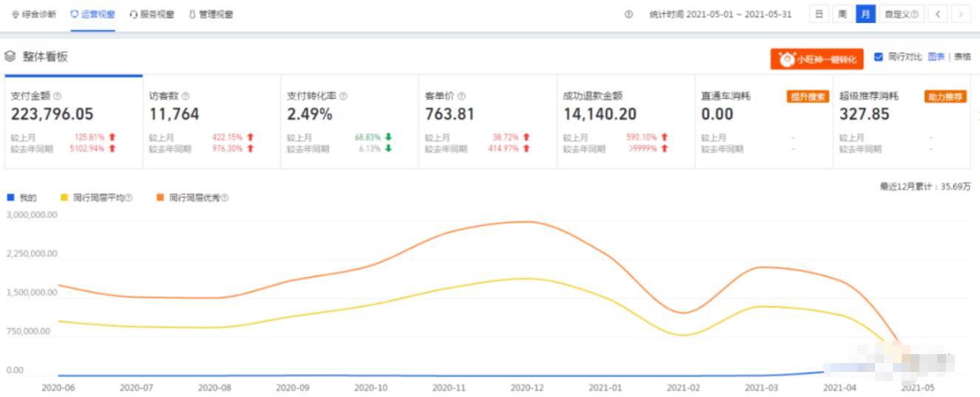Select the 成功退款金额 metric card

coord(625,122)
